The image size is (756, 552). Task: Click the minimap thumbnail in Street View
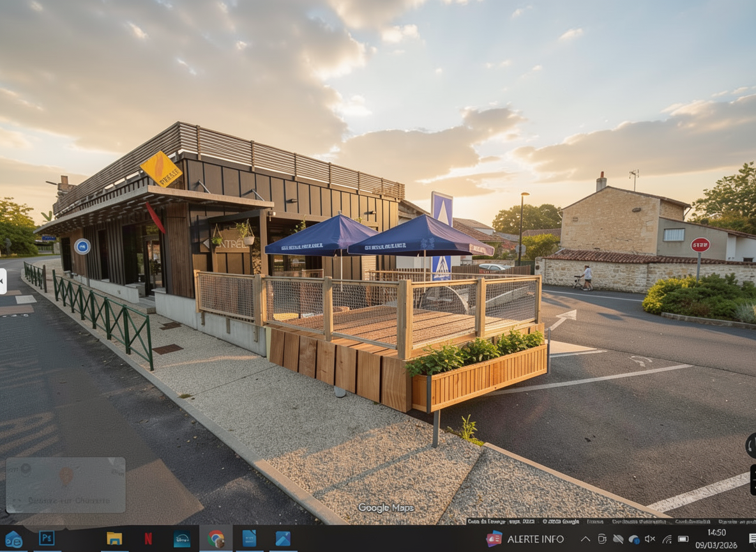(66, 484)
